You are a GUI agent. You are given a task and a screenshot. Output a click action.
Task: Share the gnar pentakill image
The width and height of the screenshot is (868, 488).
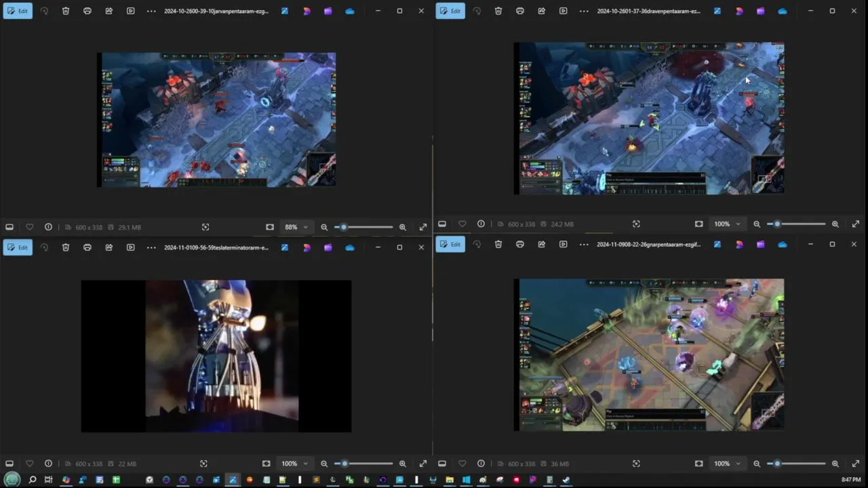pyautogui.click(x=542, y=244)
